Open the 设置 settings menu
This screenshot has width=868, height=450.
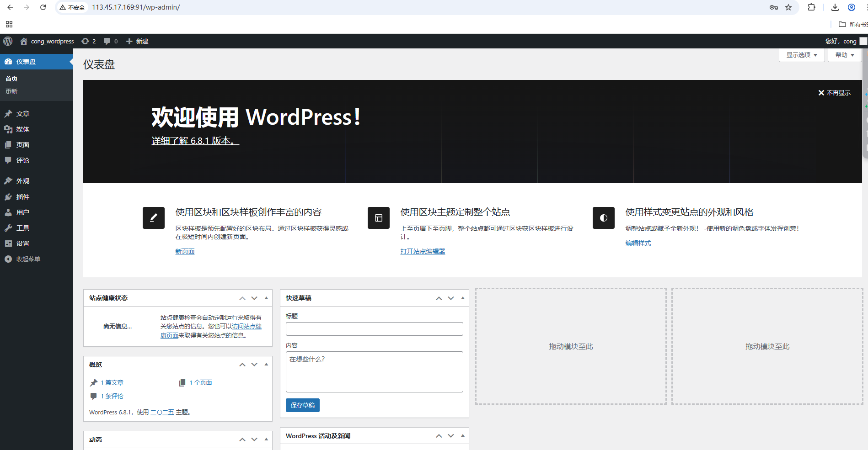pos(37,244)
